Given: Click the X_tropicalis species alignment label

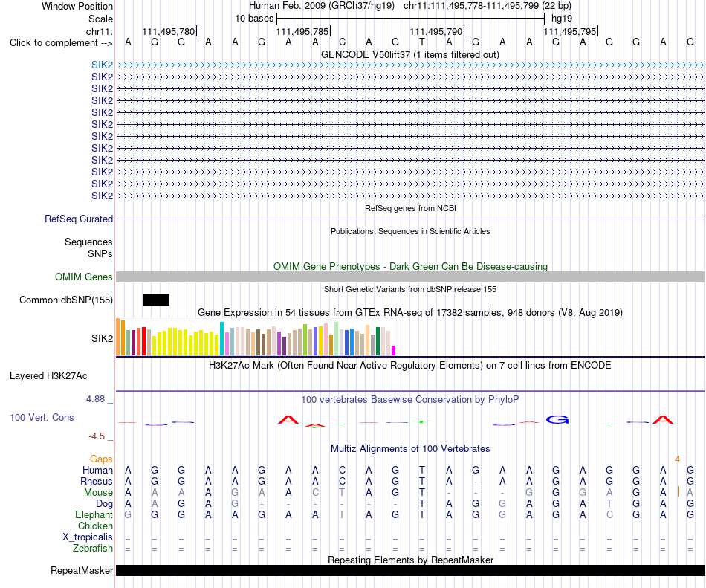Looking at the screenshot, I should pos(88,537).
